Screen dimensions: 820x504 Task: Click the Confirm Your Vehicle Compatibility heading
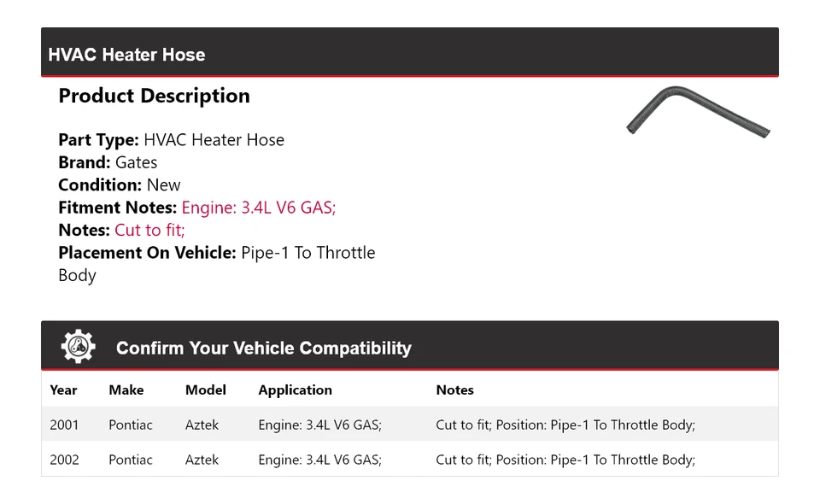(263, 349)
